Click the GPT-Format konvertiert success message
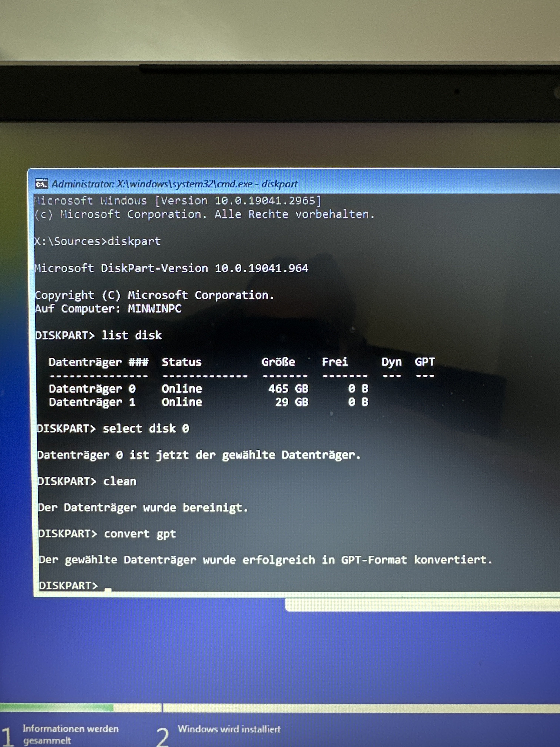The image size is (560, 747). click(x=265, y=560)
